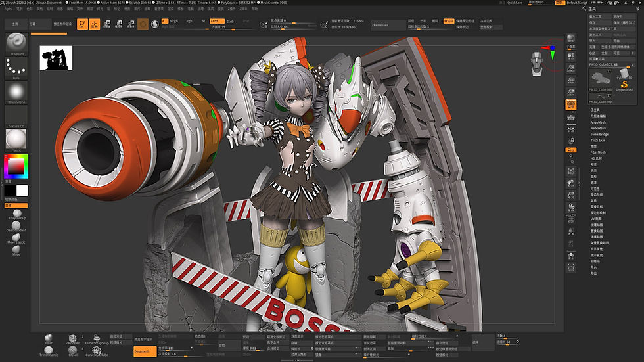Pick a color in the color picker
644x362 pixels.
tap(16, 167)
